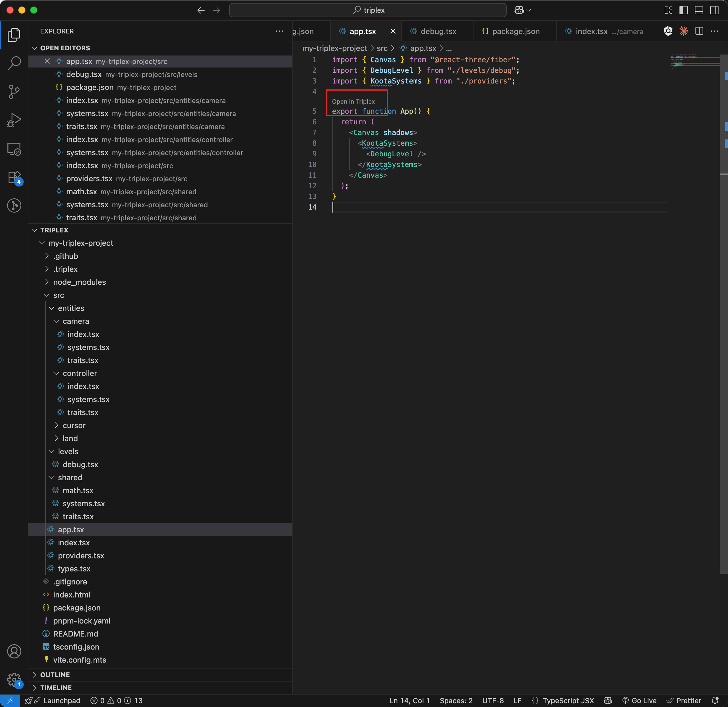Screen dimensions: 728x707
Task: Open Customize Layout icon
Action: (668, 10)
